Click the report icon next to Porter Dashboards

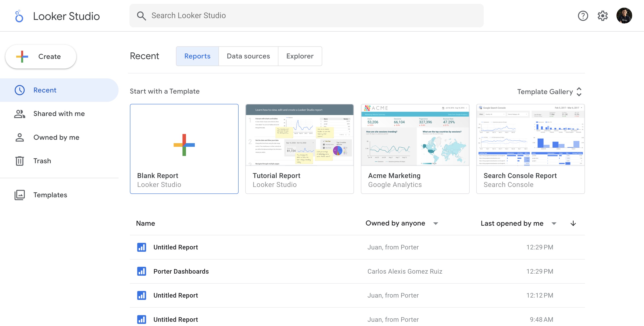click(x=142, y=271)
